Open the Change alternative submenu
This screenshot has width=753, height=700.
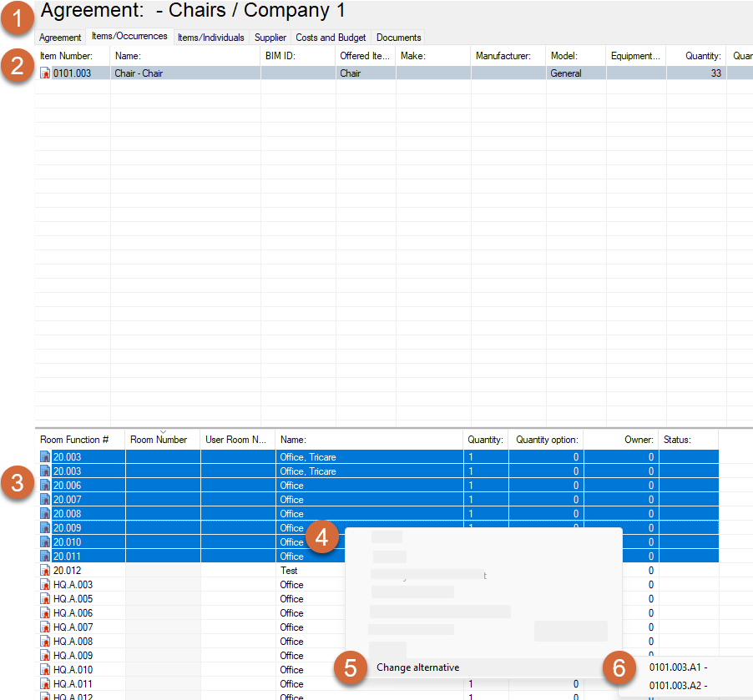(x=417, y=667)
